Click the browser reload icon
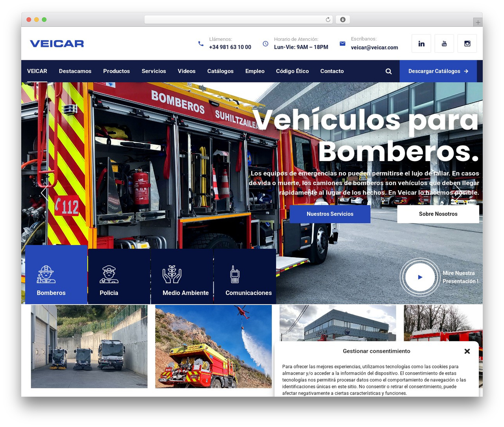The width and height of the screenshot is (504, 427). pyautogui.click(x=328, y=20)
